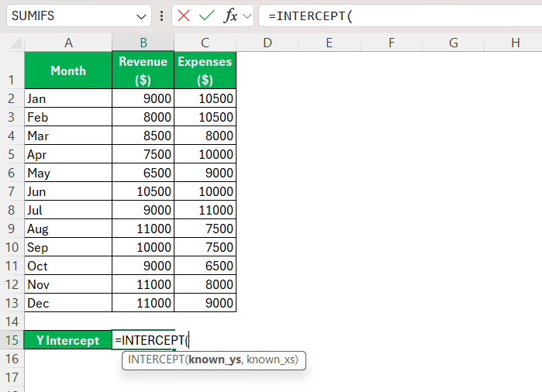
Task: Click the Y Intercept label cell
Action: 67,340
